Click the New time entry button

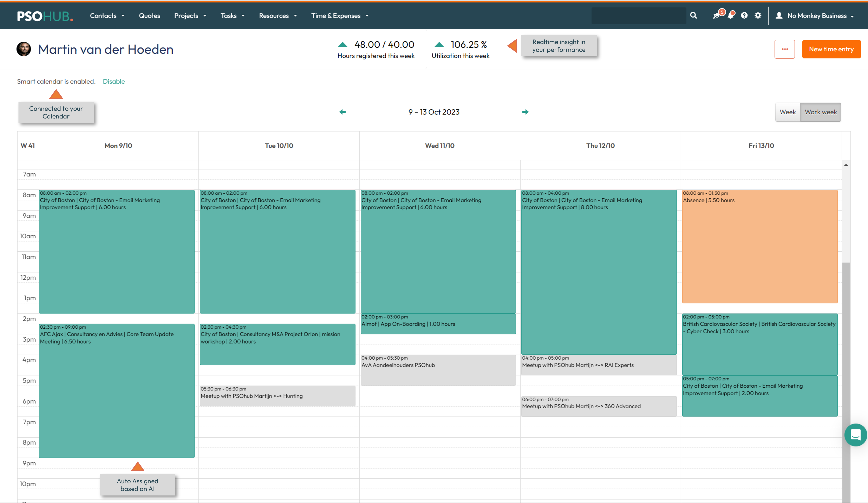coord(831,49)
